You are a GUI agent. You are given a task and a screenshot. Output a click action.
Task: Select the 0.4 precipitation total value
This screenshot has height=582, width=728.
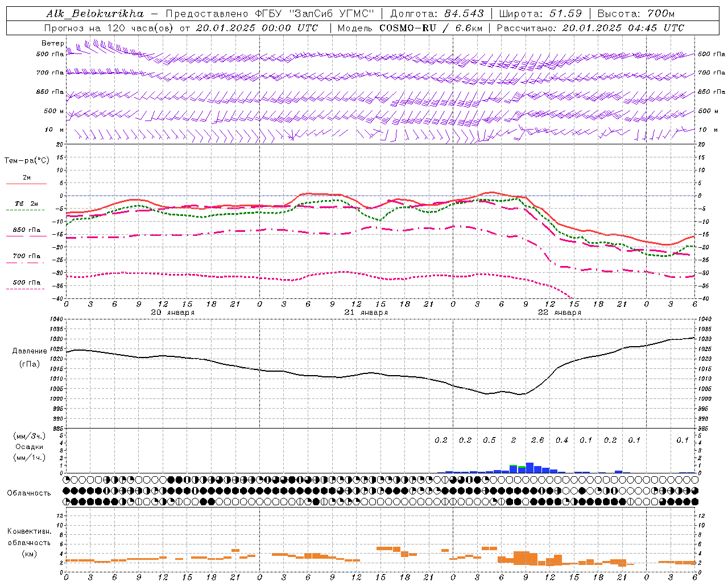[562, 440]
